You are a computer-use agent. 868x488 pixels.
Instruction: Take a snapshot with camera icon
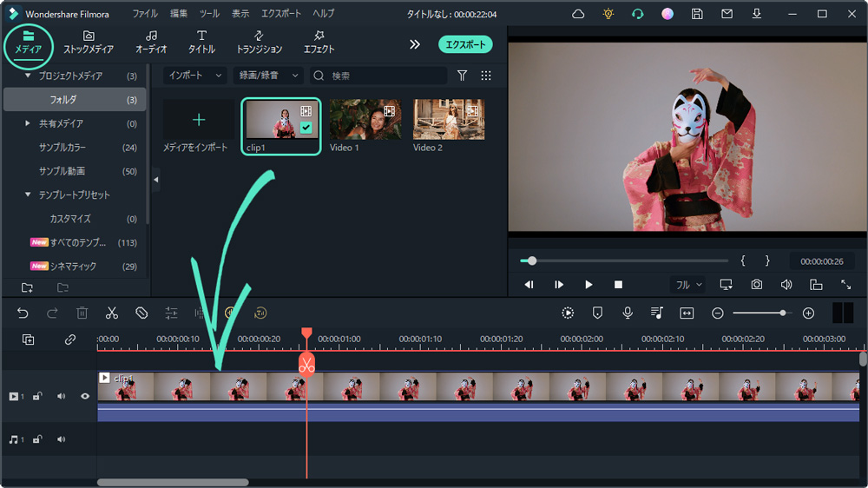(x=756, y=284)
